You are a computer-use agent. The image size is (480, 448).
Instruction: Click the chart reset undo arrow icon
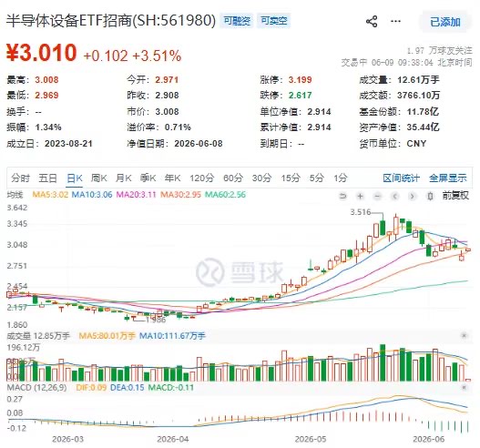tap(342, 196)
